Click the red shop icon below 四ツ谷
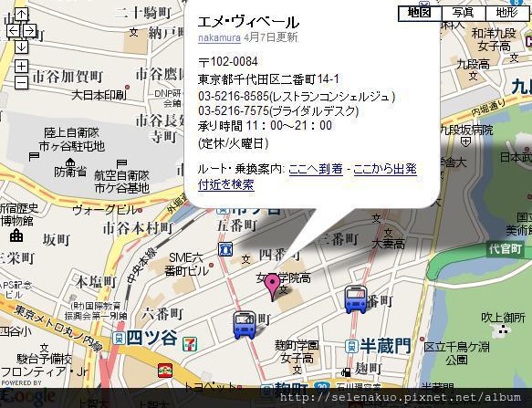 coord(165,371)
